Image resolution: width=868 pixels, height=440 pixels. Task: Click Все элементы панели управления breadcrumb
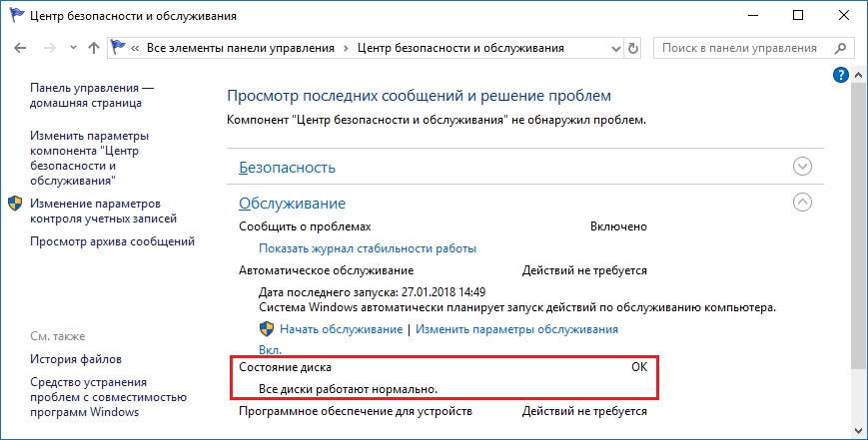coord(241,48)
